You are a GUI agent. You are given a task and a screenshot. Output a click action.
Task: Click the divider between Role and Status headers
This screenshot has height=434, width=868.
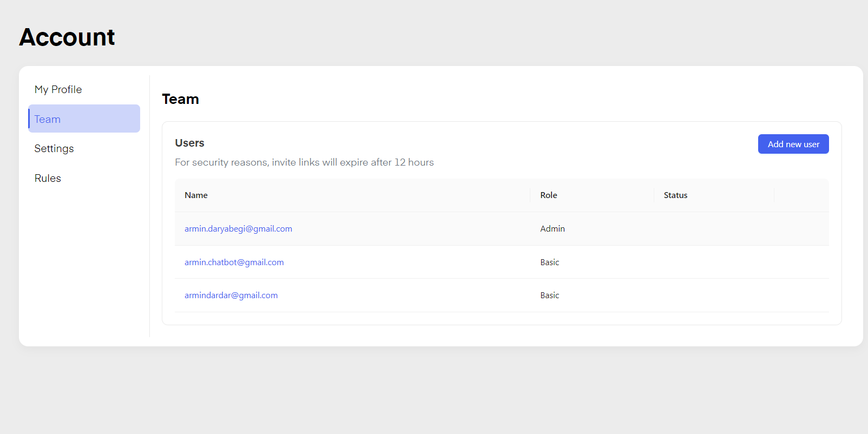(x=654, y=195)
